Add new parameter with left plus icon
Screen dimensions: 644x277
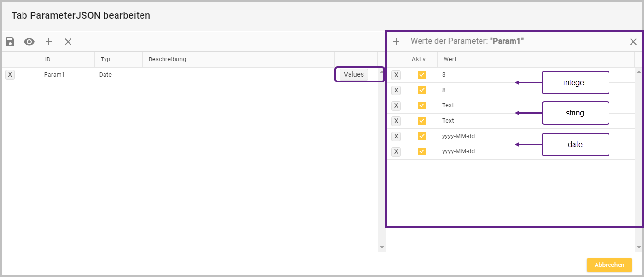pos(49,42)
